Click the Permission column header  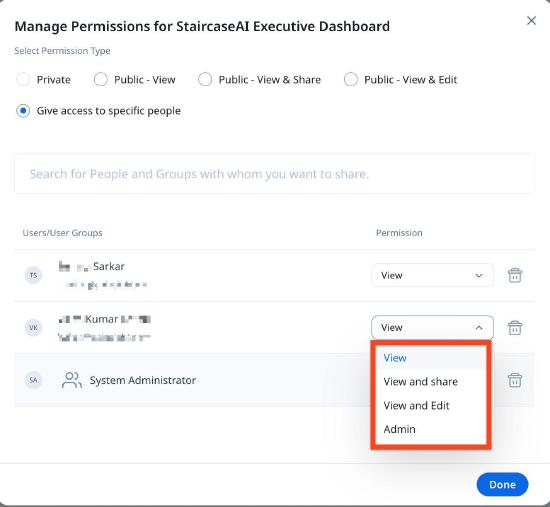pos(399,233)
